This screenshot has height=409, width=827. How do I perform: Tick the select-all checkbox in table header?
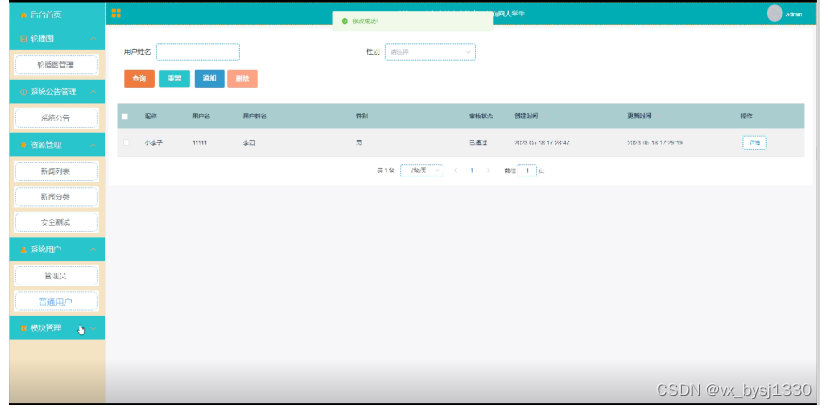coord(125,116)
